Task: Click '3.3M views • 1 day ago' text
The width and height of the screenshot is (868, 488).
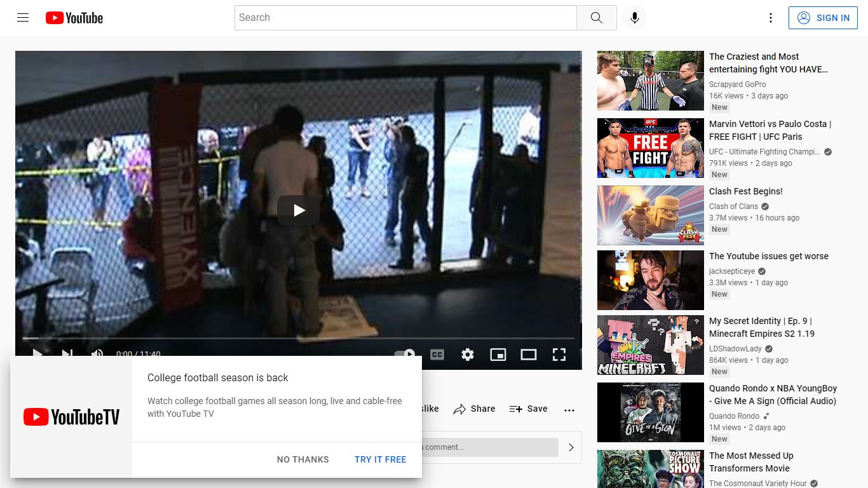Action: pos(749,283)
